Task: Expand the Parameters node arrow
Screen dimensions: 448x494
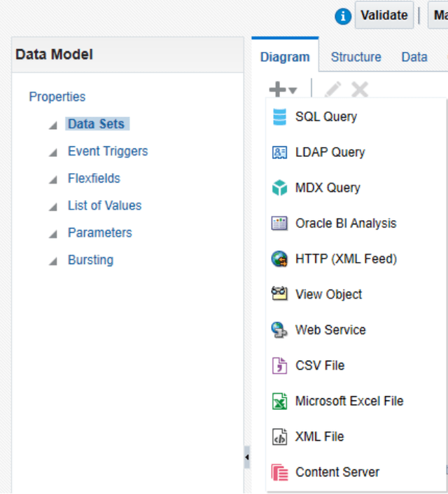Action: [53, 233]
